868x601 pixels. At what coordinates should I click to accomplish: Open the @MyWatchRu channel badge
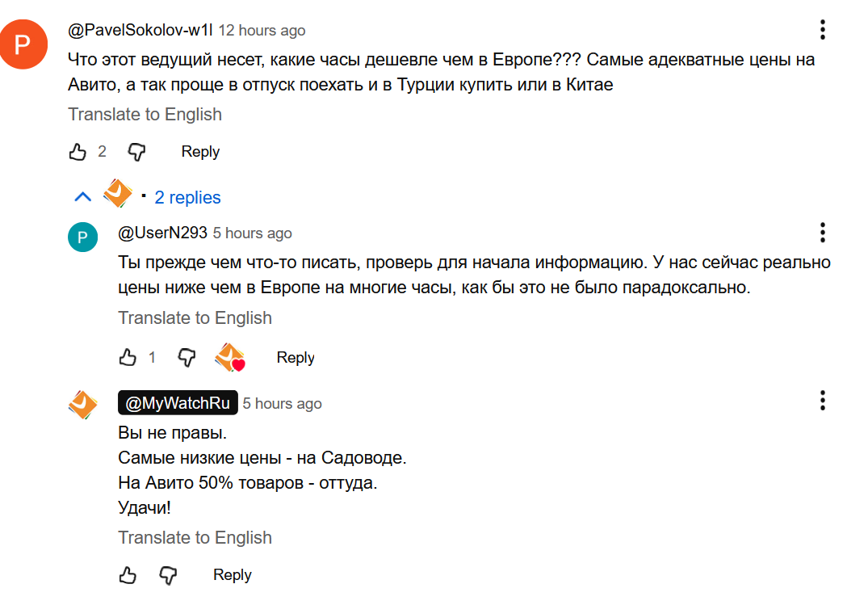pyautogui.click(x=178, y=403)
